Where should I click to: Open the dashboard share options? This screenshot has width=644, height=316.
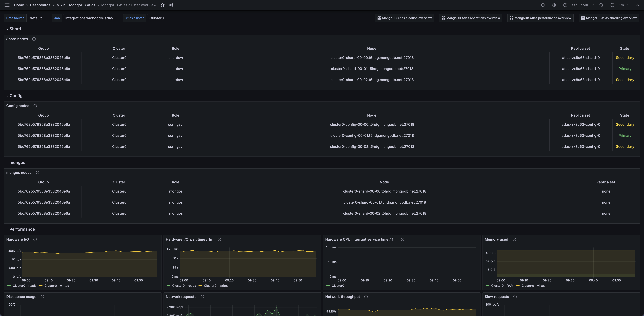tap(171, 5)
